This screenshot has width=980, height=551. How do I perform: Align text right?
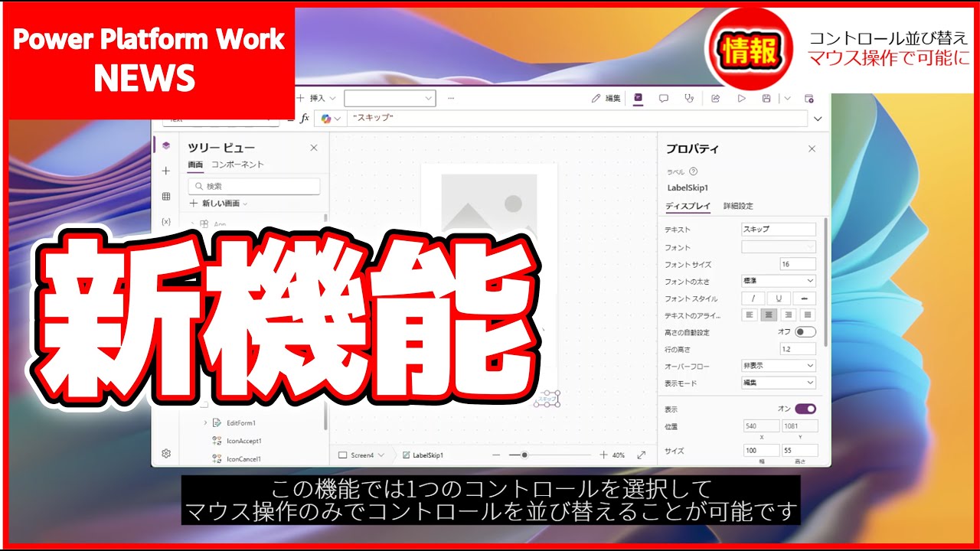(787, 315)
